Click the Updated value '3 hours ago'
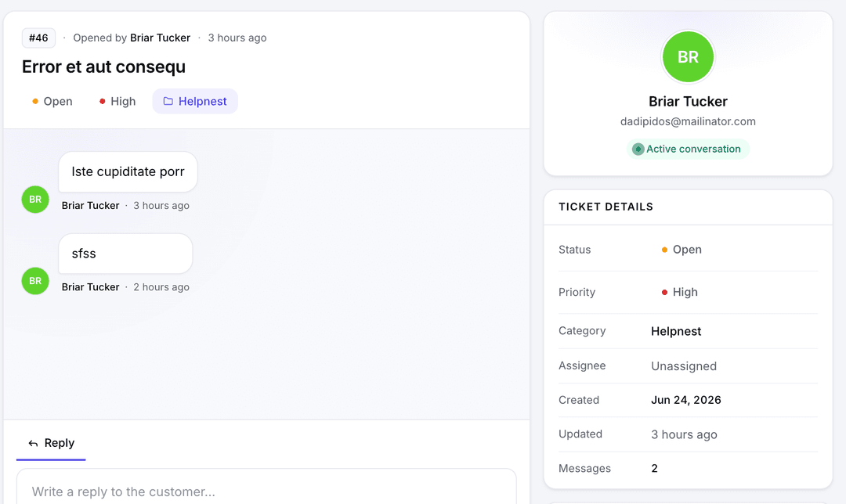846x504 pixels. [x=684, y=434]
